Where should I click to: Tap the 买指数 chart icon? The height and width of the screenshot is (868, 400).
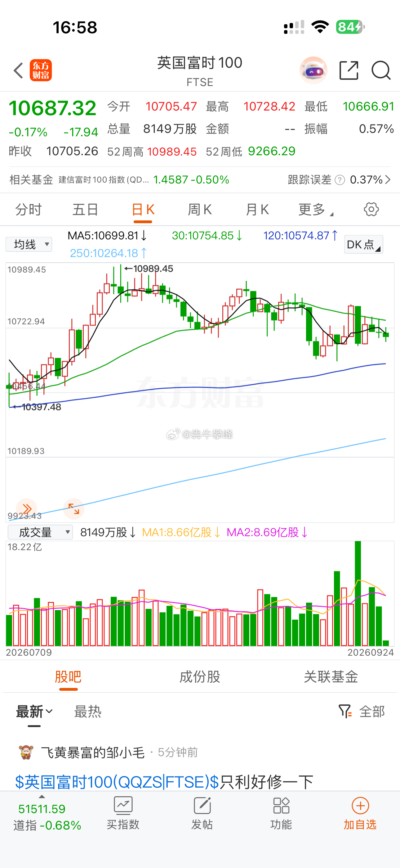point(123,806)
